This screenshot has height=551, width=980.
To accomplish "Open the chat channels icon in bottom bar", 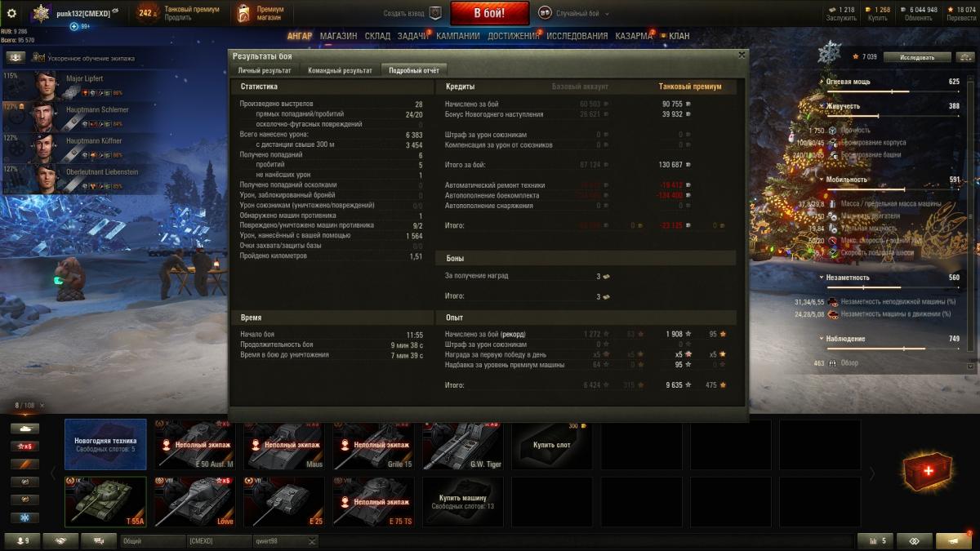I will pos(99,540).
